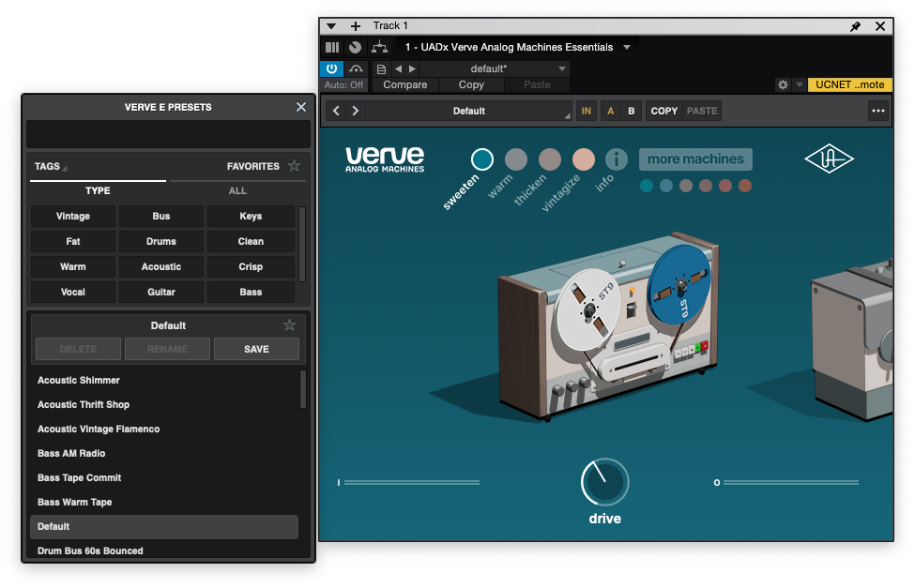
Task: Toggle the Acoustic tag
Action: pyautogui.click(x=161, y=266)
